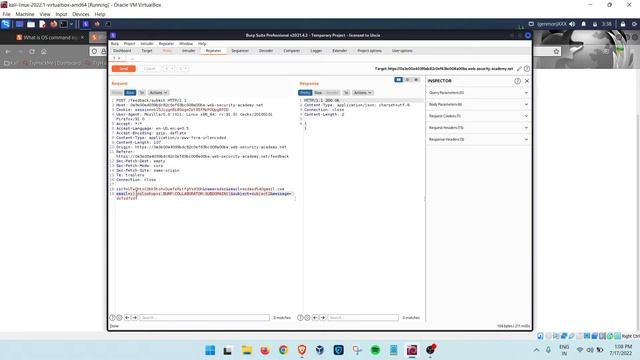Open the Decoder tab

(x=266, y=51)
